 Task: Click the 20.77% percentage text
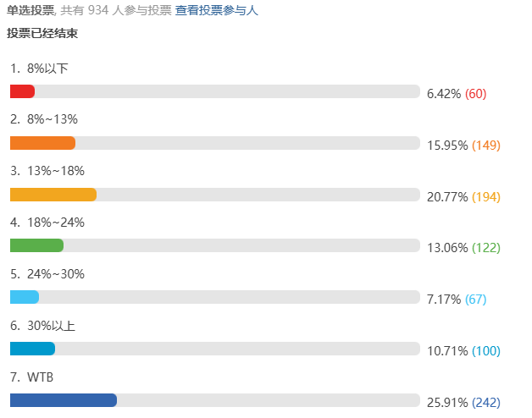(447, 197)
